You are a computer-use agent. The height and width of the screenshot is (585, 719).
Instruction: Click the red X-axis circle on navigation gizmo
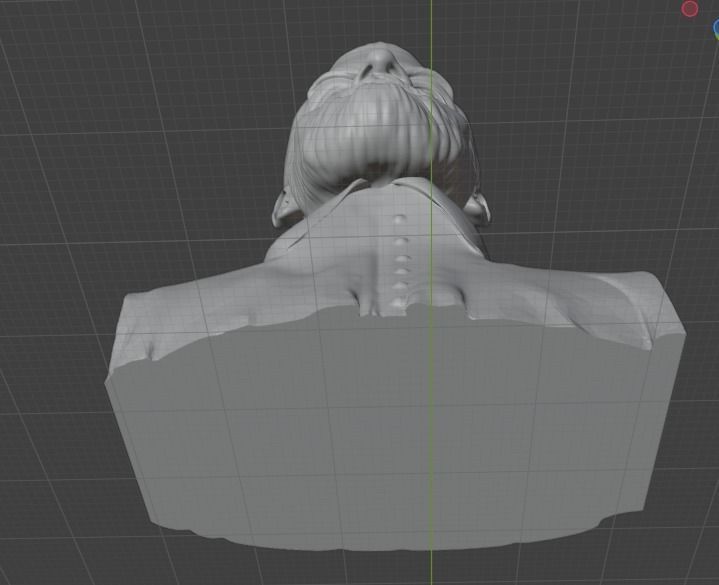point(690,9)
